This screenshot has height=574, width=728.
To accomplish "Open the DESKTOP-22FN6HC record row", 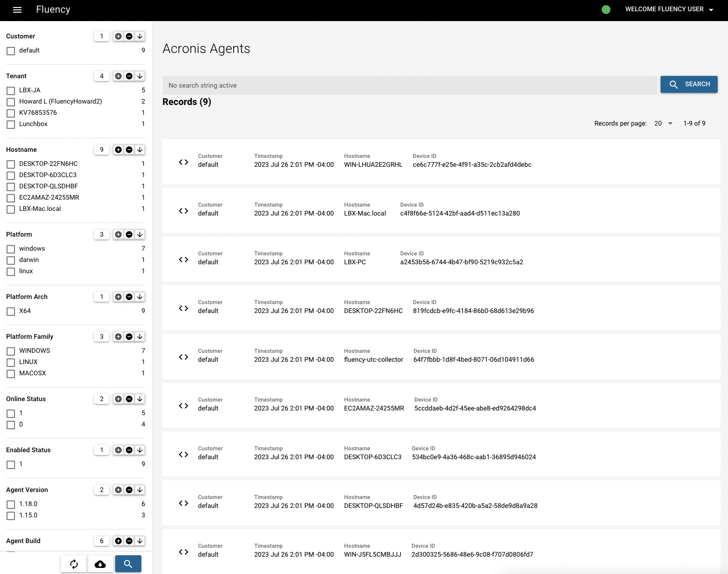I will [441, 308].
